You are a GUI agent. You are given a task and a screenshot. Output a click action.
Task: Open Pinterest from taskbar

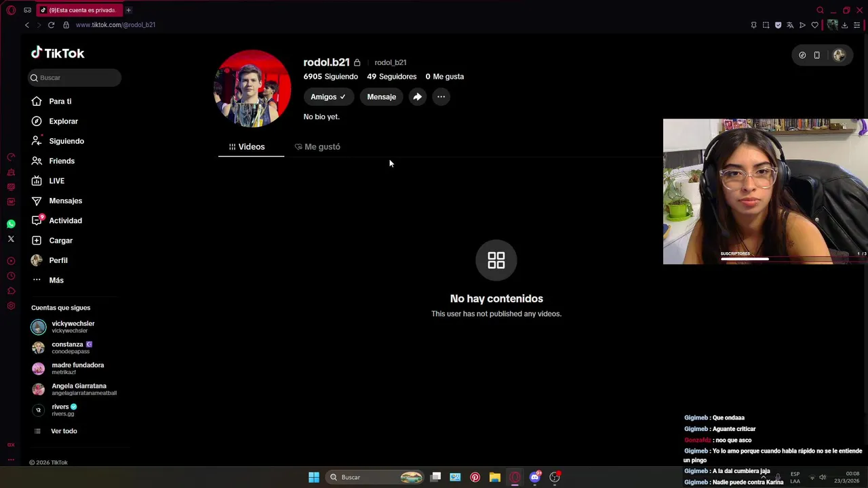pyautogui.click(x=475, y=477)
